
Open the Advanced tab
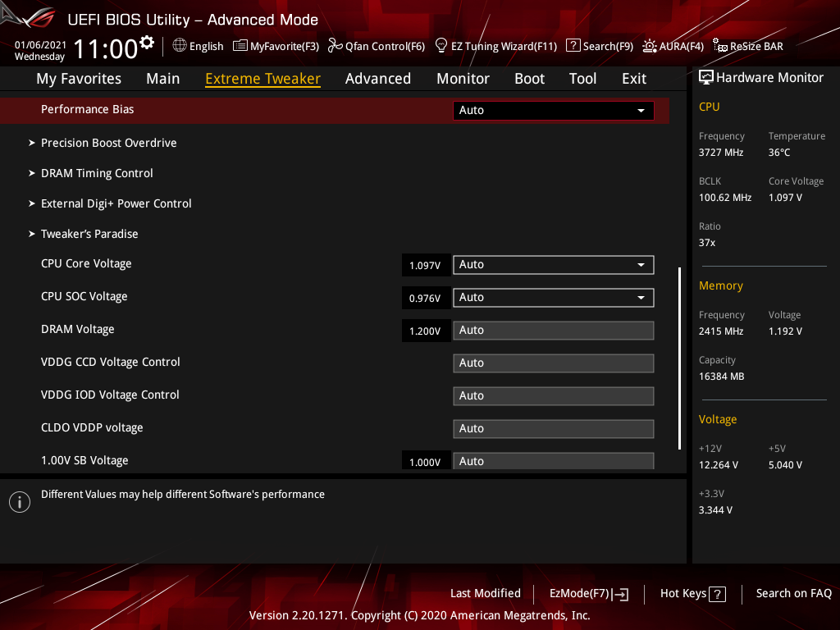[x=378, y=79]
